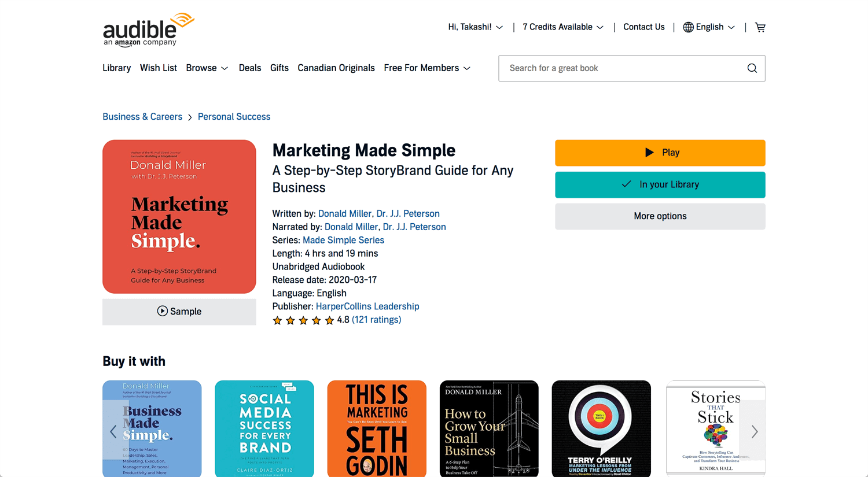Open How to Grow Your Small Business
This screenshot has height=477, width=868.
489,428
